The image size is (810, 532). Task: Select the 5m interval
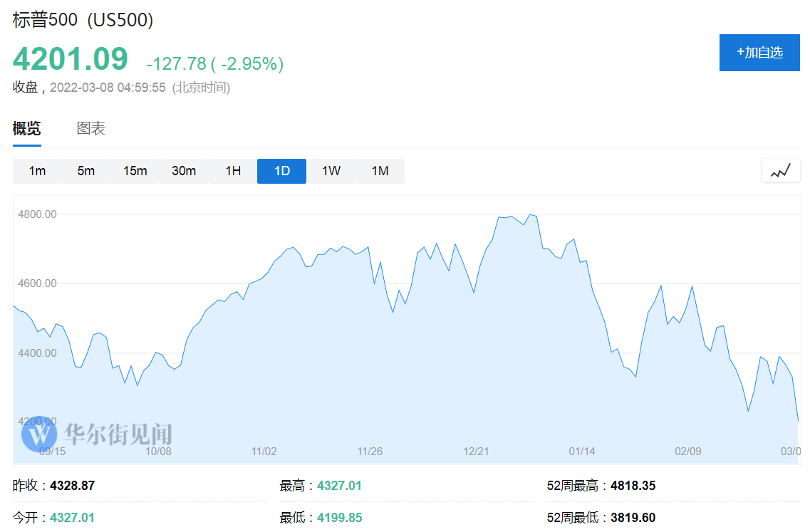[x=86, y=171]
